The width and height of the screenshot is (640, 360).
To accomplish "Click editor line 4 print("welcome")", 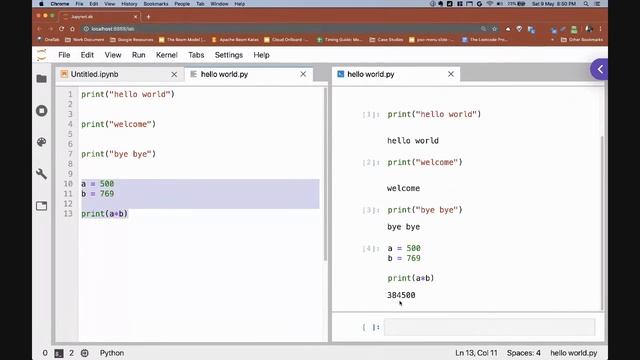I will point(118,124).
